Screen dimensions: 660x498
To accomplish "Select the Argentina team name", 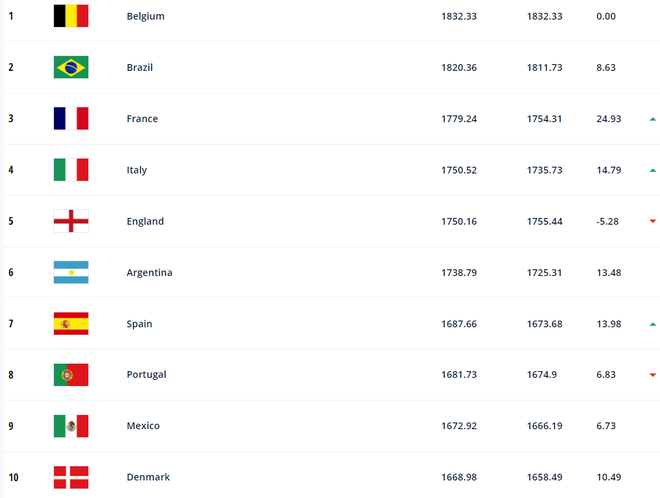I will (149, 273).
